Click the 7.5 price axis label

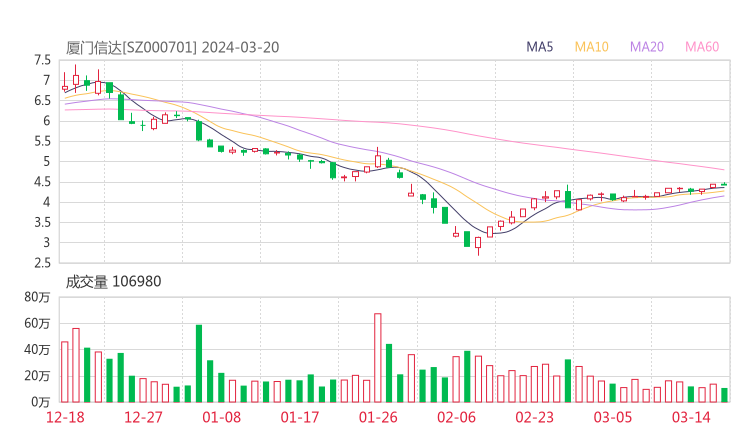(42, 60)
